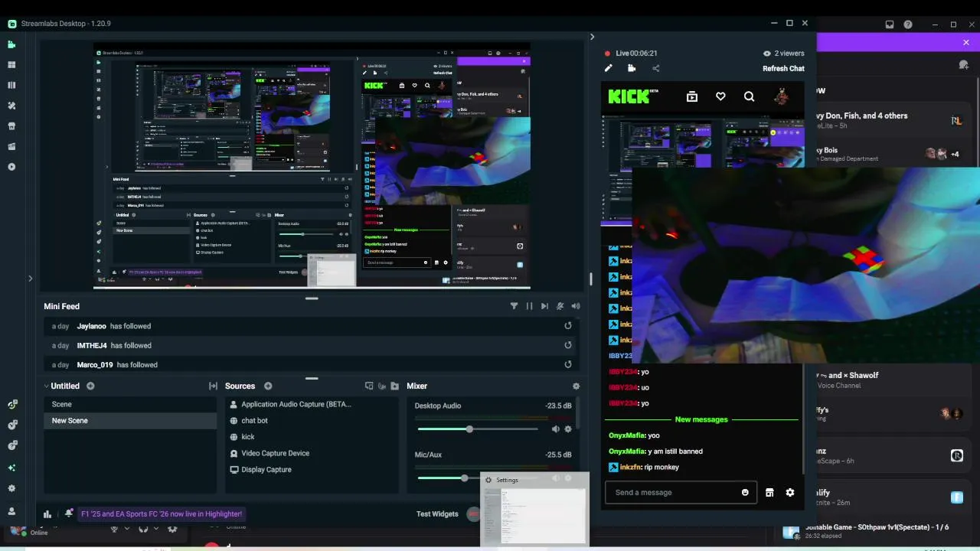Viewport: 980px width, 551px height.
Task: Expand the left sidebar chevron
Action: click(x=30, y=279)
